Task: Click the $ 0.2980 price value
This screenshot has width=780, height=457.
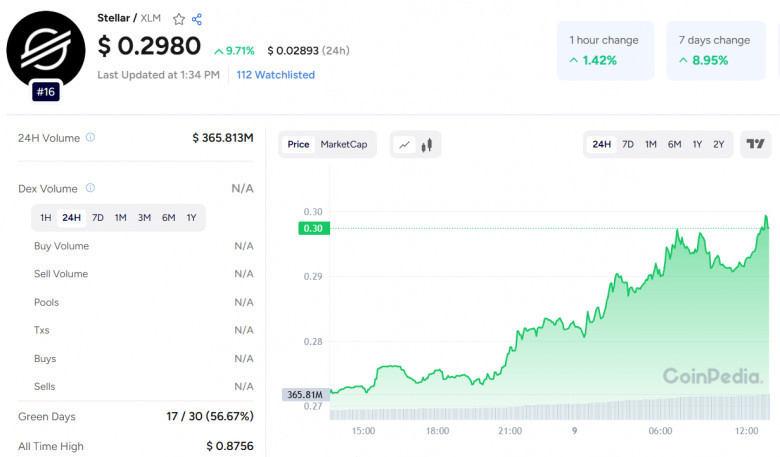Action: [149, 46]
